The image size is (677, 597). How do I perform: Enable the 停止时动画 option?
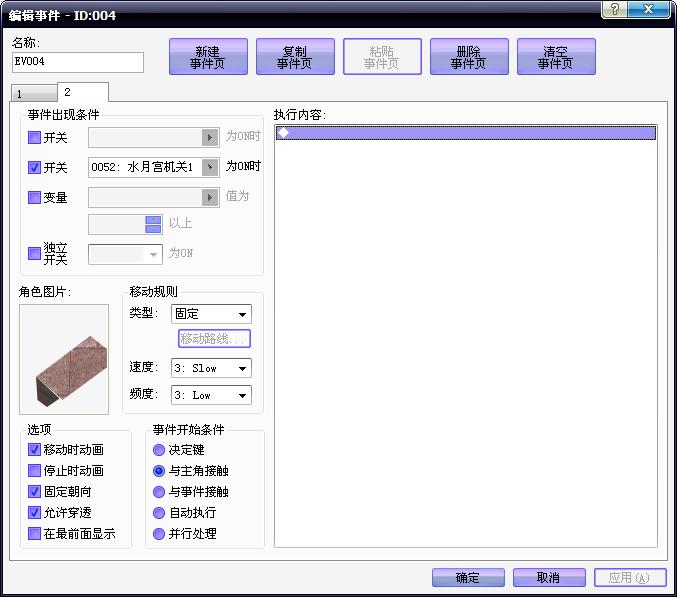point(34,470)
